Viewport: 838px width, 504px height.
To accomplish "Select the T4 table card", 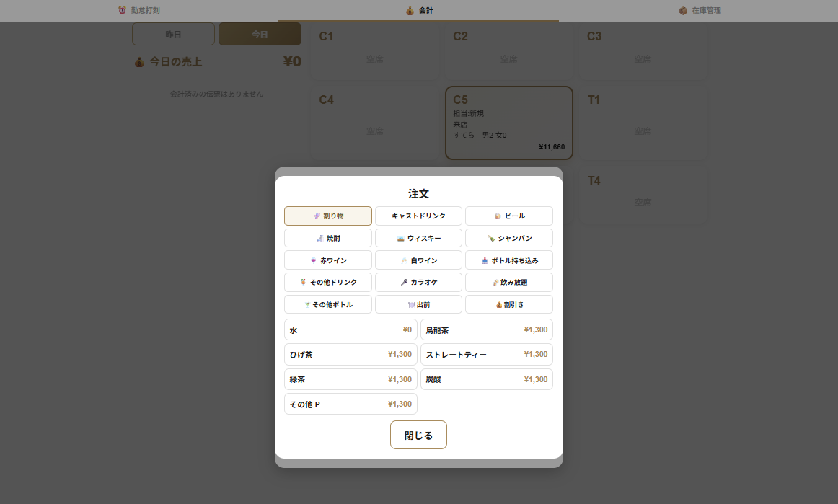I will click(x=643, y=195).
